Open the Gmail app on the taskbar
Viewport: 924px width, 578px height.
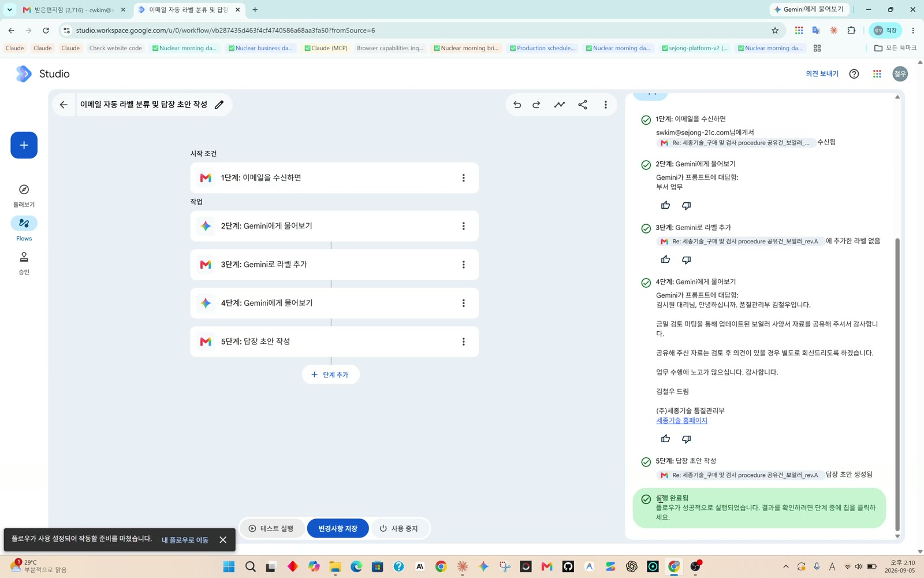(x=547, y=566)
